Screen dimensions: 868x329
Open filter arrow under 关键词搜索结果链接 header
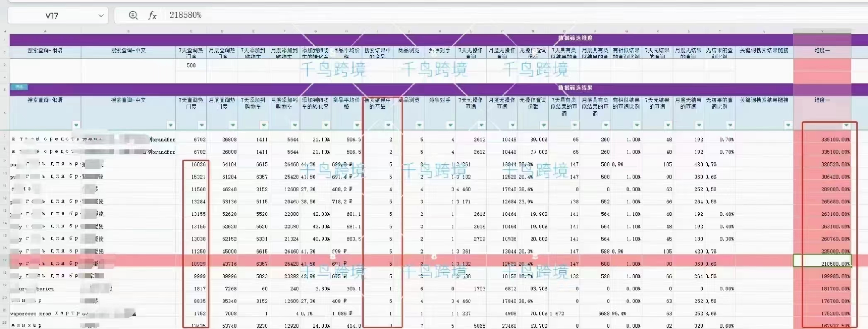click(x=788, y=125)
